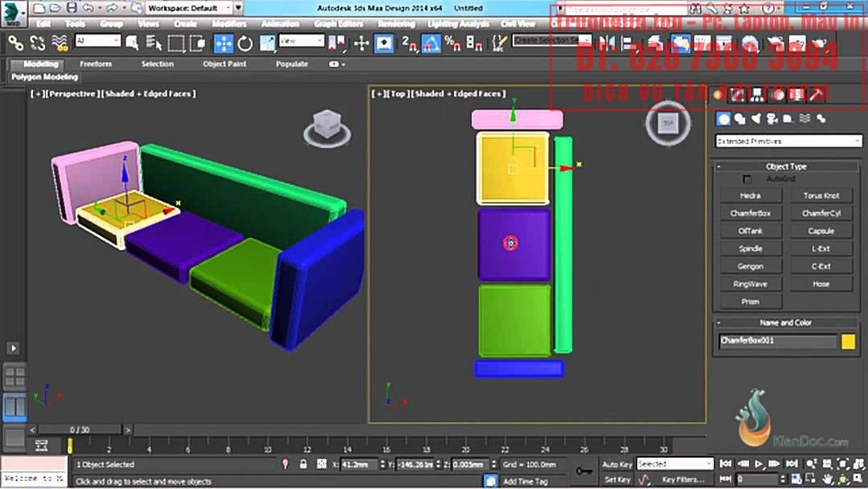Activate the Select and Move tool
The image size is (868, 489).
(223, 43)
